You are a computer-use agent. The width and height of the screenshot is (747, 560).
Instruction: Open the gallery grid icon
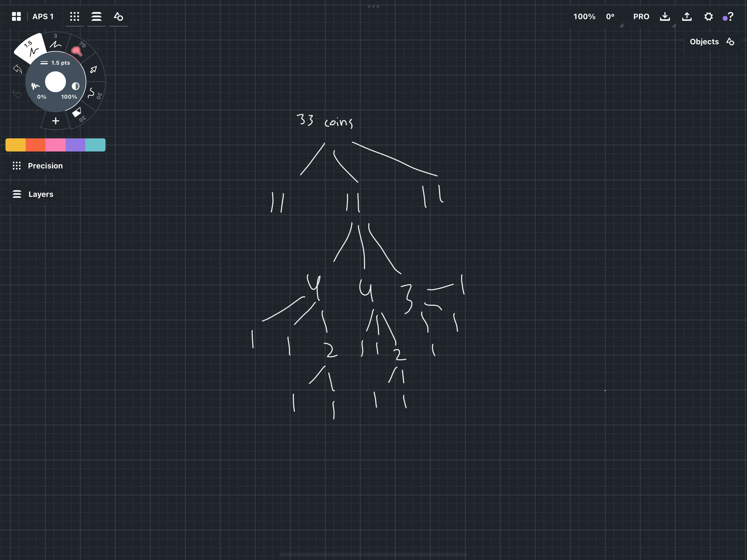click(16, 17)
